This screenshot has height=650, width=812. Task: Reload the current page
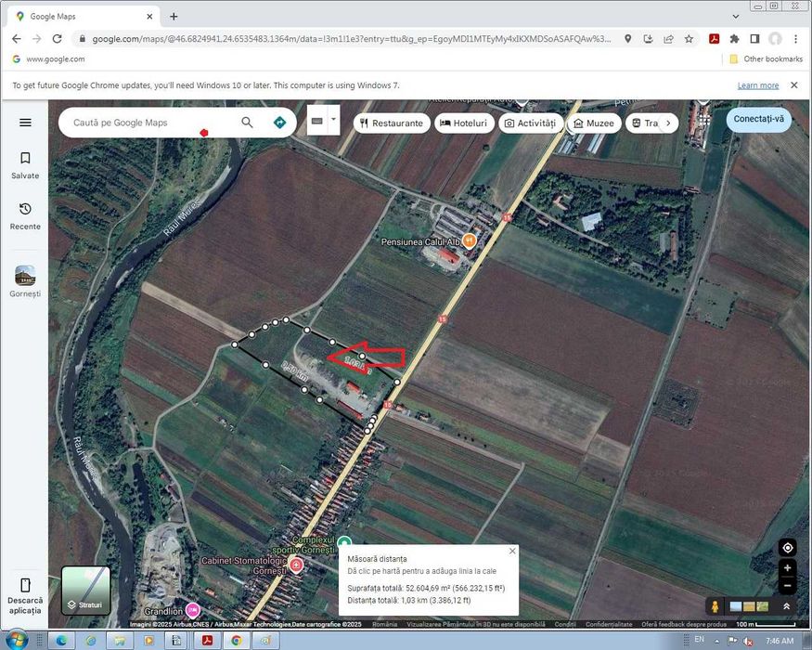(x=58, y=39)
